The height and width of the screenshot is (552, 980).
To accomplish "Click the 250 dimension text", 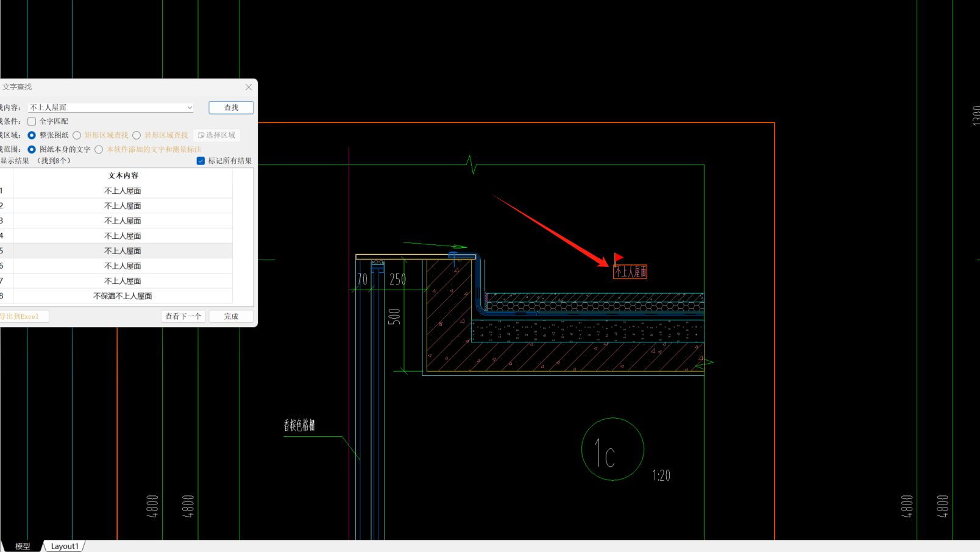I will click(x=398, y=279).
